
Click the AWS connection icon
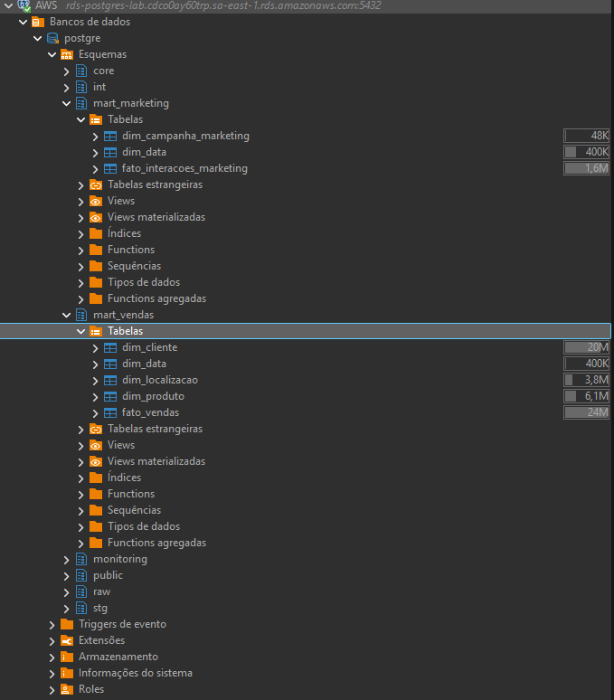[23, 5]
